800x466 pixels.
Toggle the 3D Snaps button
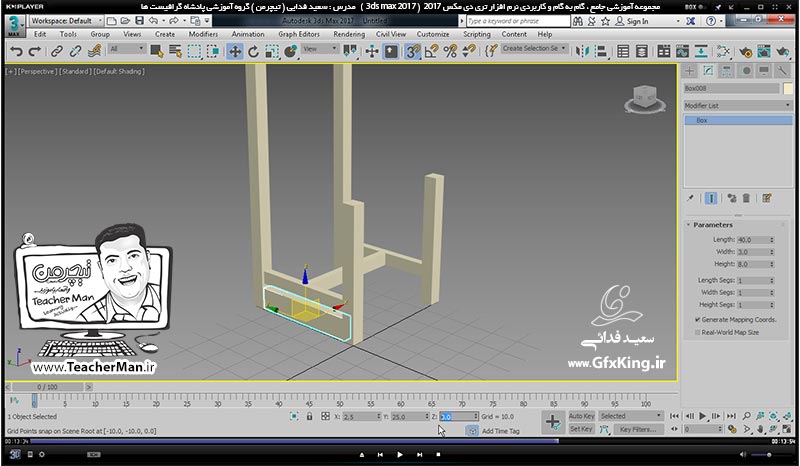pos(412,51)
